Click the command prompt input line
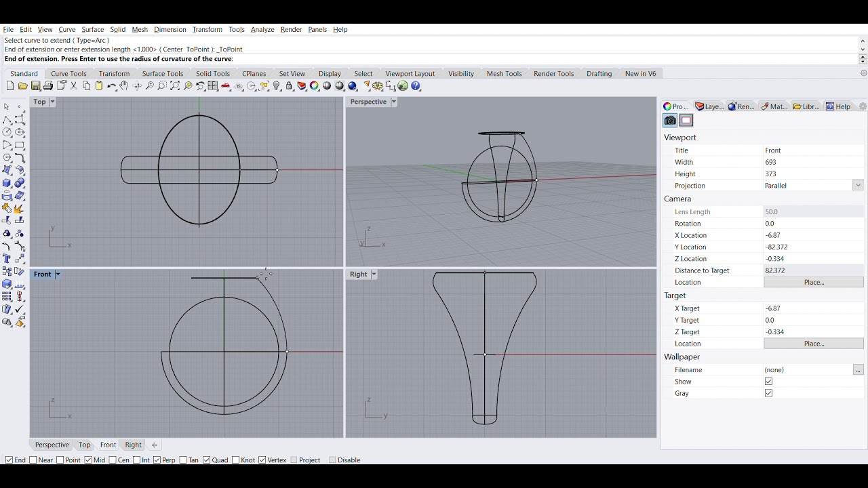 coord(430,60)
